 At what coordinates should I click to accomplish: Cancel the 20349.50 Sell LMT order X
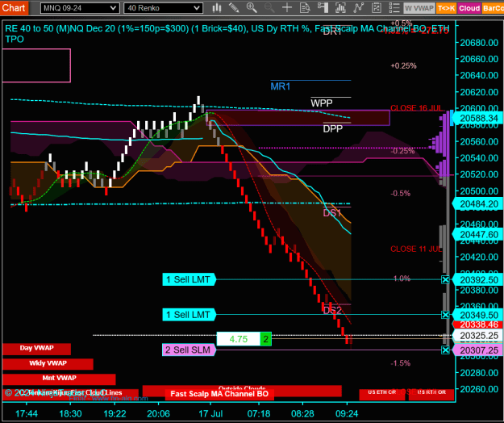point(445,315)
